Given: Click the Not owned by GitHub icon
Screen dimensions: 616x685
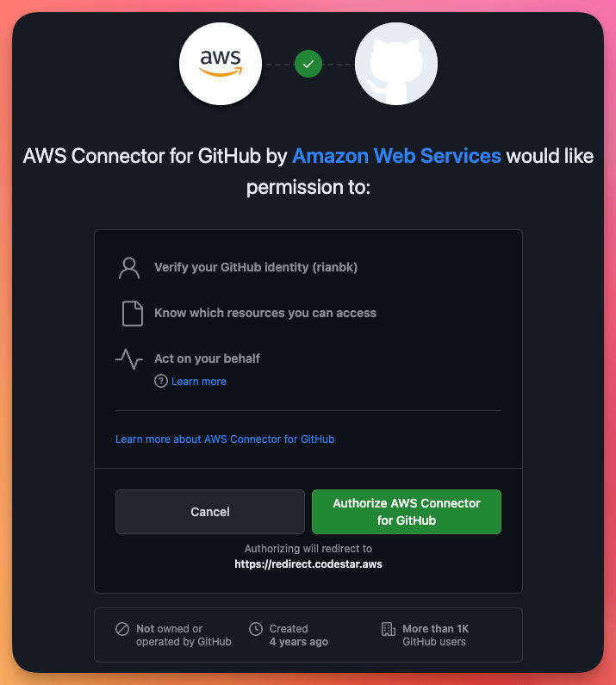Looking at the screenshot, I should [122, 629].
